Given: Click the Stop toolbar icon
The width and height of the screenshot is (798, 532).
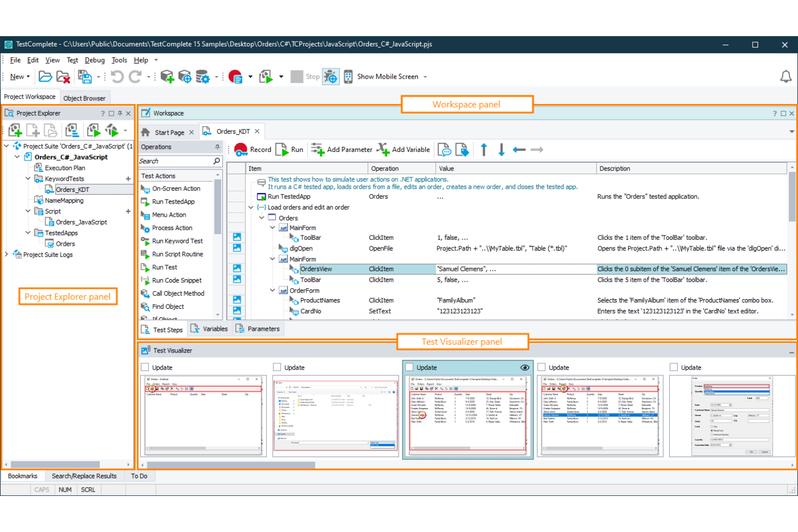Looking at the screenshot, I should tap(297, 76).
